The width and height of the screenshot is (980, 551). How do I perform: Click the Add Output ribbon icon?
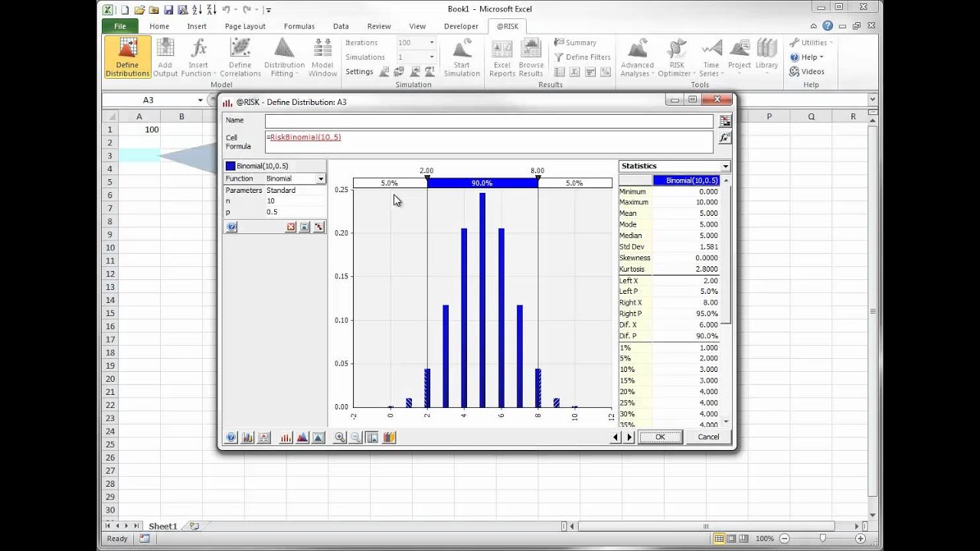(x=165, y=58)
